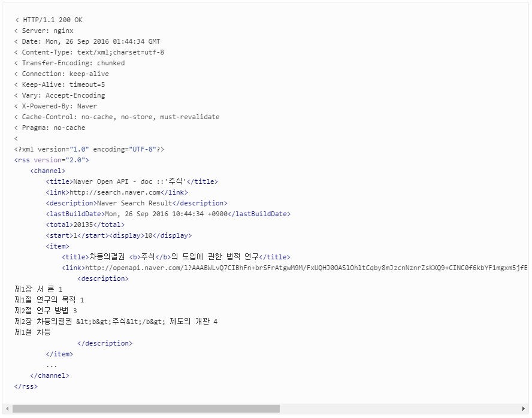The image size is (532, 418).
Task: Click the line '제2장 차등의결권 ... 제도의 개관 4'
Action: 116,322
